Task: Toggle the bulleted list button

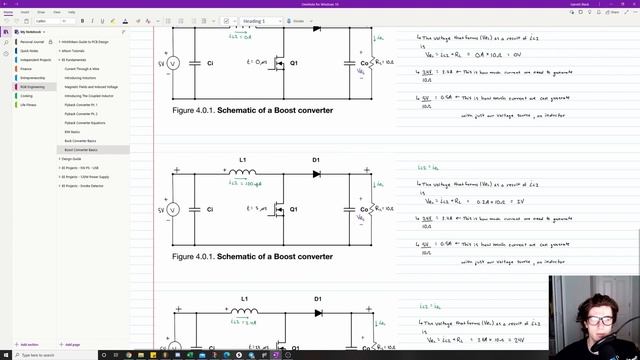Action: coord(168,21)
